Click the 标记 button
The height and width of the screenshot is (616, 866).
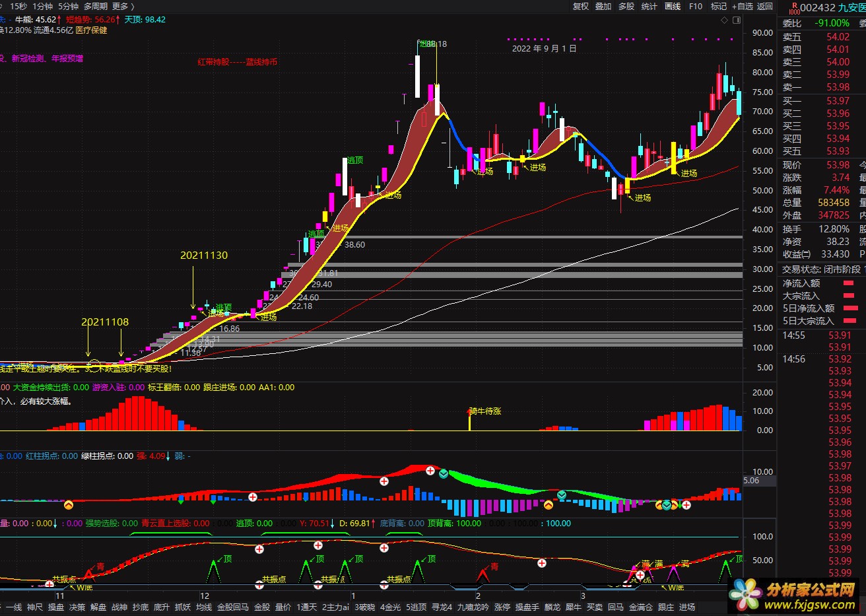719,6
